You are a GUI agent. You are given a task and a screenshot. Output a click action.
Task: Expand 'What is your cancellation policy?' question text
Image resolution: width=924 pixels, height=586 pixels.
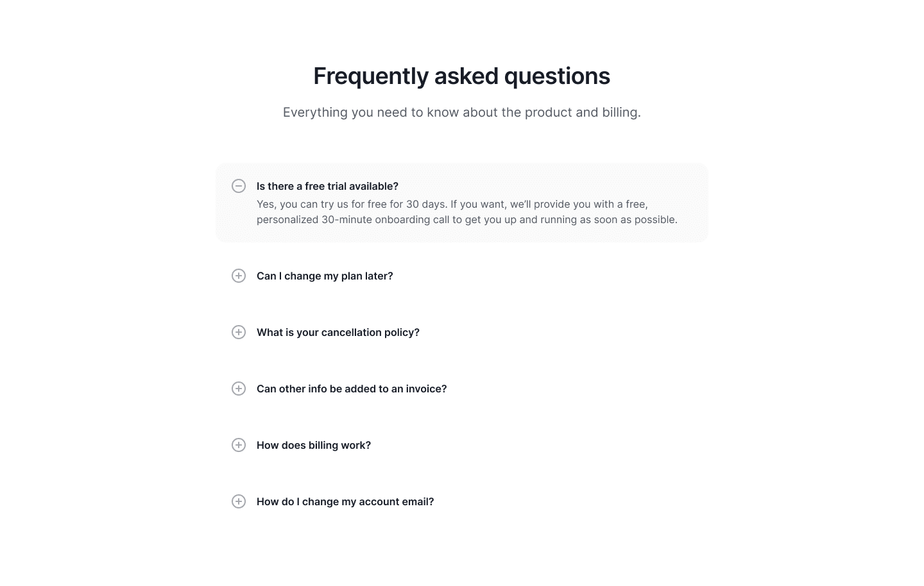pyautogui.click(x=338, y=332)
